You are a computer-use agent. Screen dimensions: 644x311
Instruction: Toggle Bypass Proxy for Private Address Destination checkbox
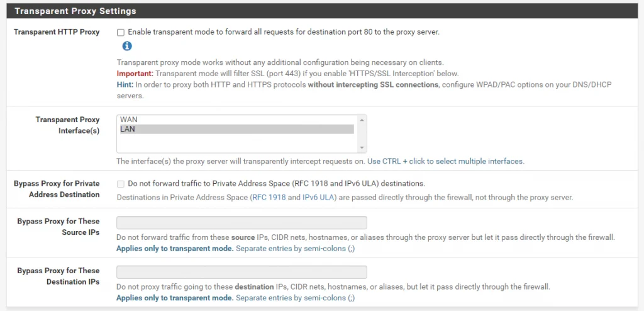coord(121,184)
